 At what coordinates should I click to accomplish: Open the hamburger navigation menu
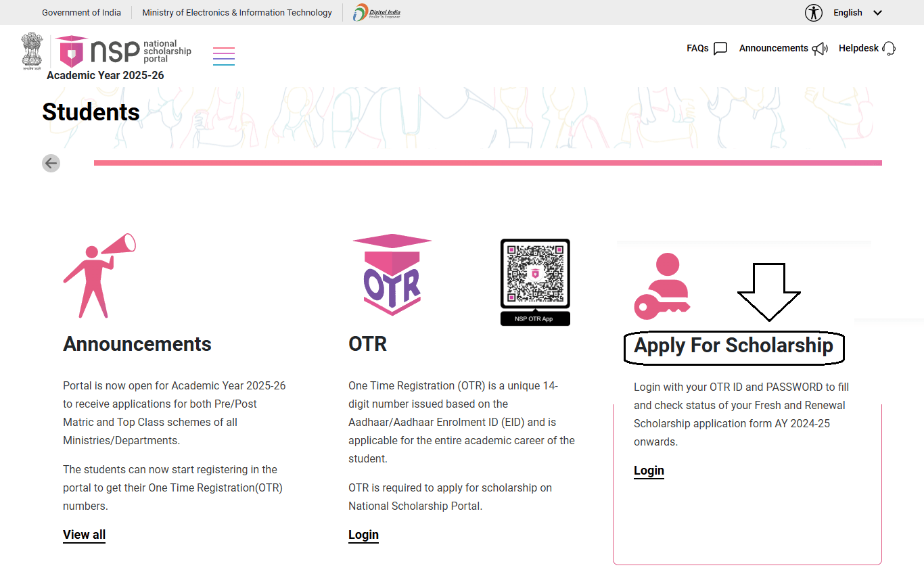click(x=224, y=55)
